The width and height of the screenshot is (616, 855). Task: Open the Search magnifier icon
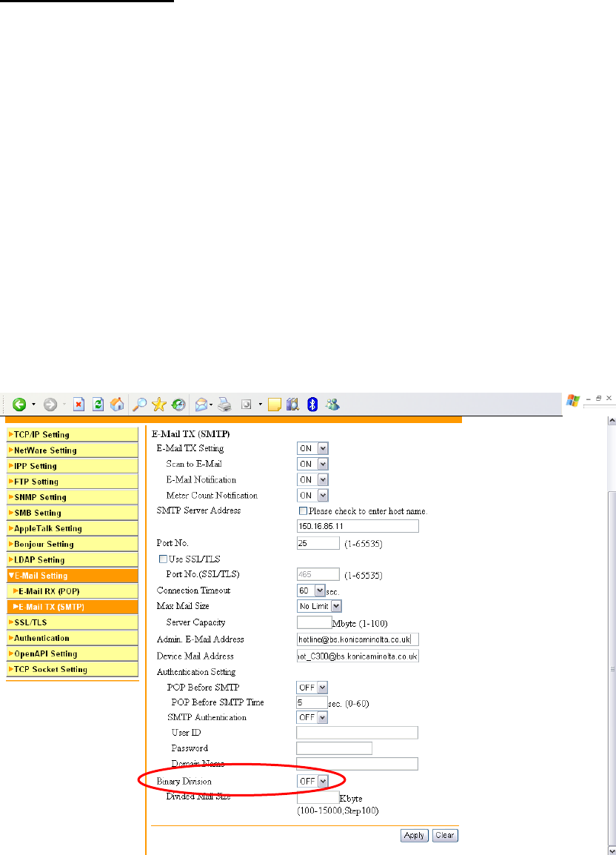tap(139, 404)
